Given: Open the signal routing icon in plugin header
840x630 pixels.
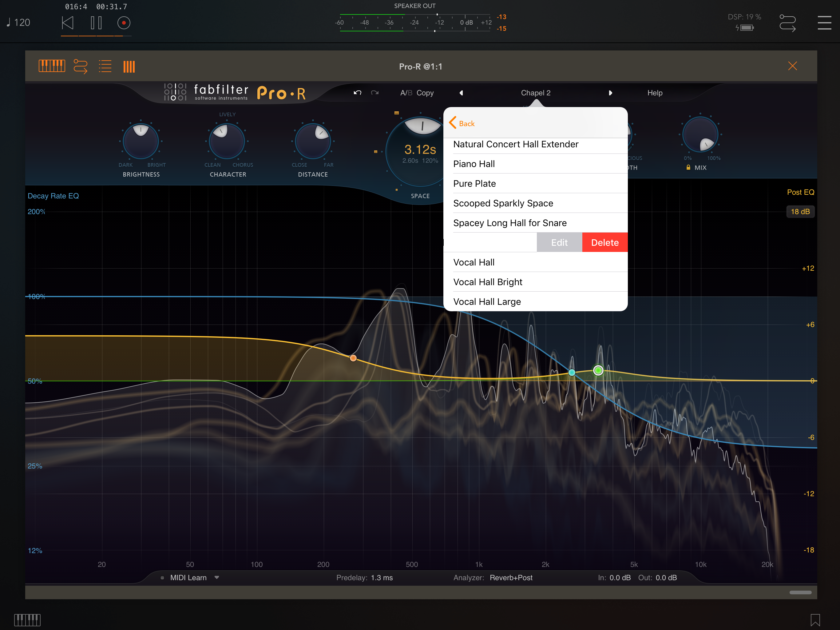Looking at the screenshot, I should [x=80, y=66].
